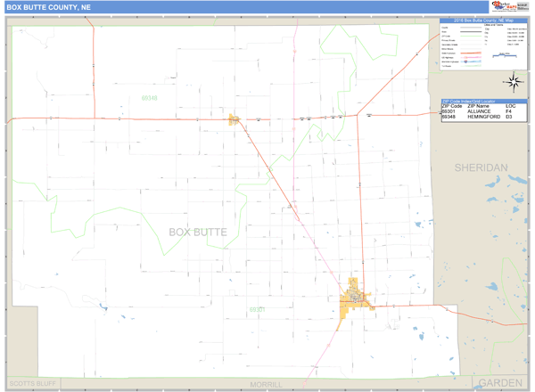
Task: Select the HEMINGFORD row in ZIP index
Action: pos(480,117)
